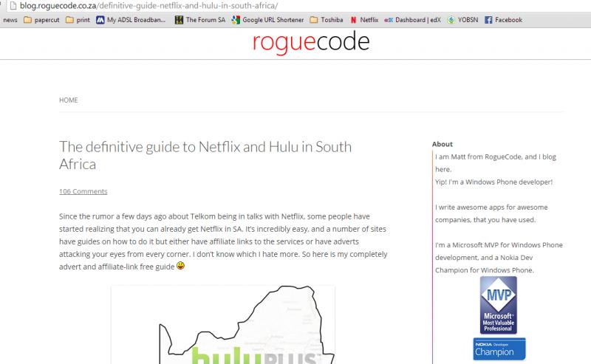Open the Netflix bookmark

tap(364, 20)
